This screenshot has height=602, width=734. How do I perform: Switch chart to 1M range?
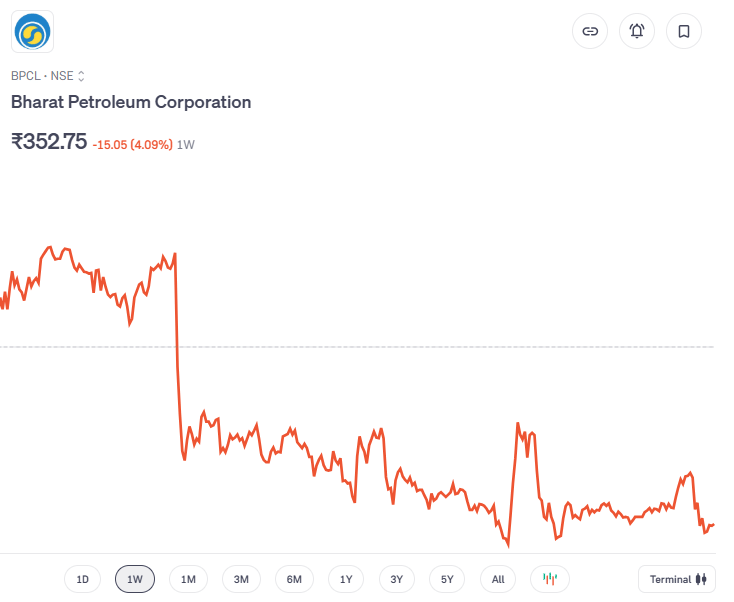point(188,579)
